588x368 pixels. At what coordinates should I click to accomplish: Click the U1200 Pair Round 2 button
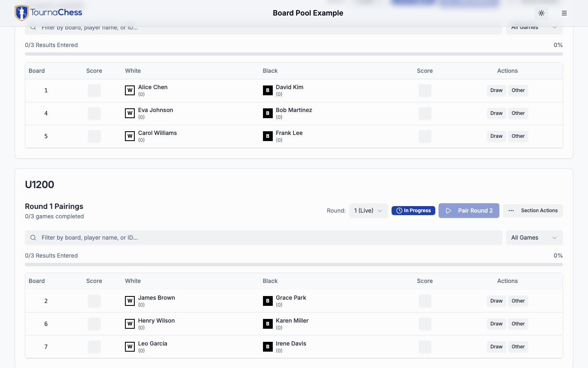469,211
